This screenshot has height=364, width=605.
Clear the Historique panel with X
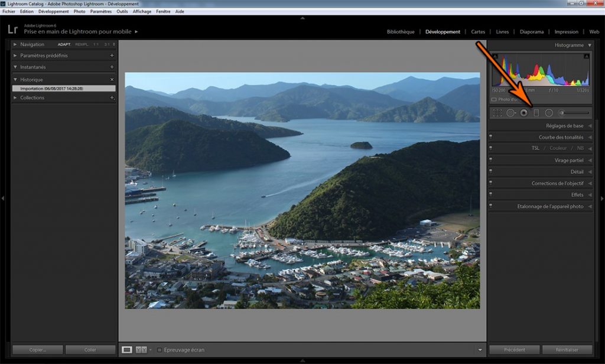(112, 79)
